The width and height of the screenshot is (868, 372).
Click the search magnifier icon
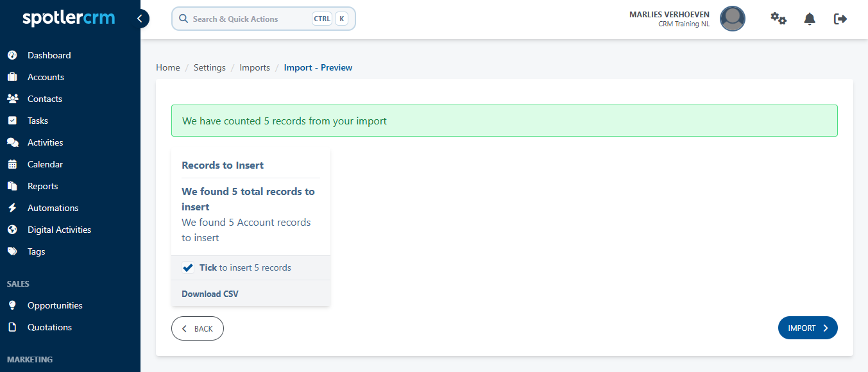(183, 19)
